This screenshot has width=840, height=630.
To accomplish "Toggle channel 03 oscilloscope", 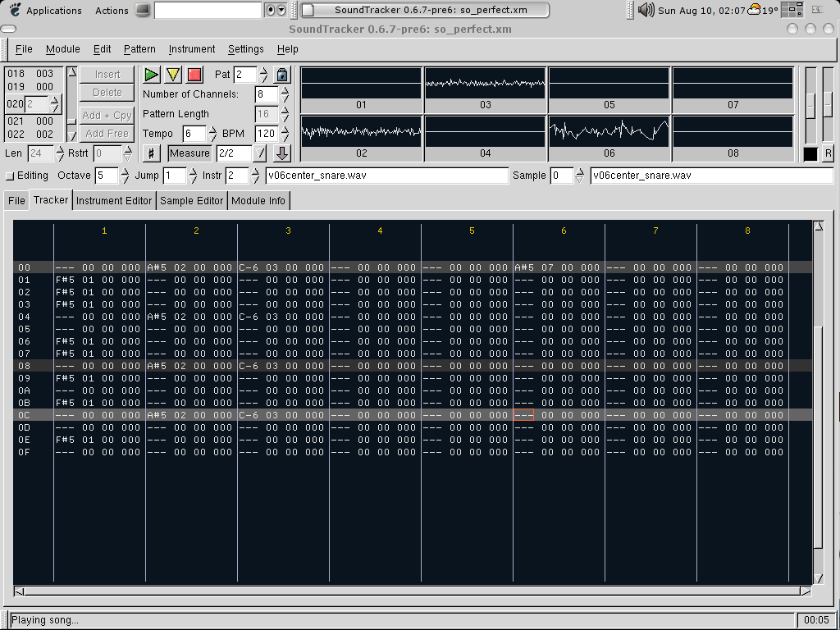I will point(485,89).
